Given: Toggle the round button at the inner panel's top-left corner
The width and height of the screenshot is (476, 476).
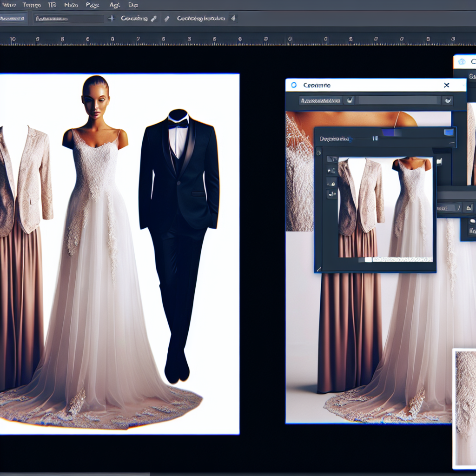Looking at the screenshot, I should click(318, 152).
